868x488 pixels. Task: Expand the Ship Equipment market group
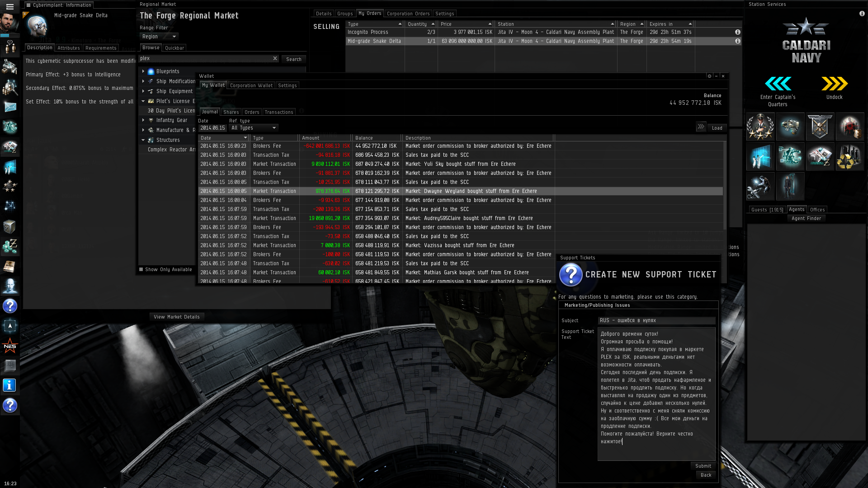(x=143, y=91)
